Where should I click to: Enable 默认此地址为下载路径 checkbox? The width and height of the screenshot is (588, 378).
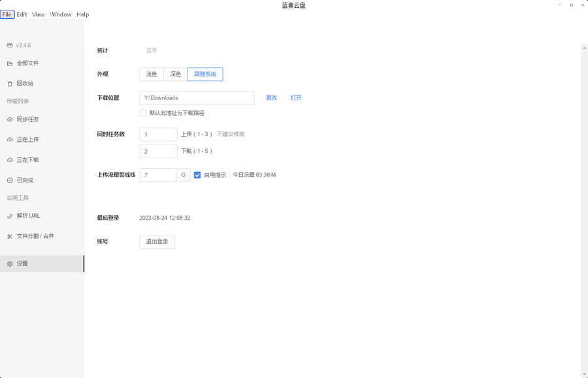coord(143,113)
